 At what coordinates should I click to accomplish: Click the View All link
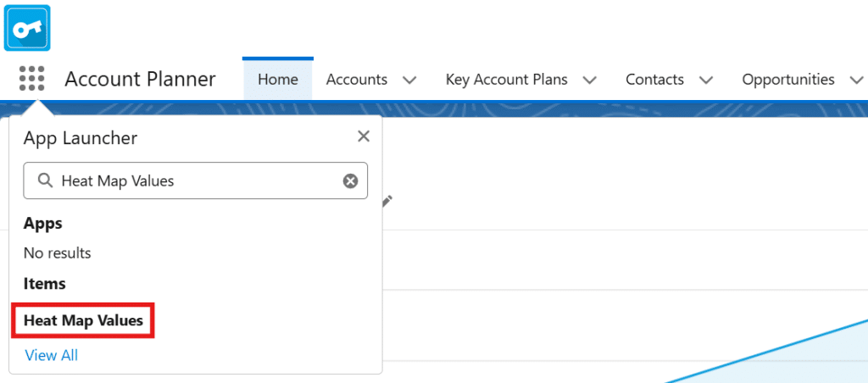(52, 355)
